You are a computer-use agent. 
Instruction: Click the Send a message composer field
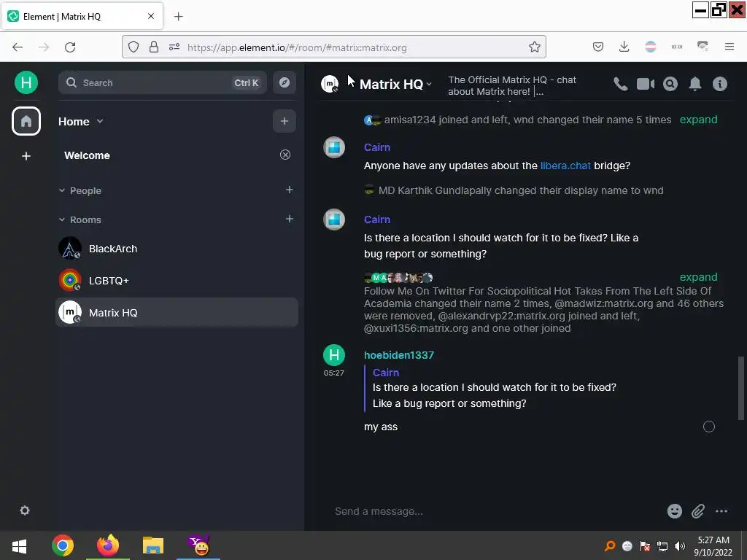pos(495,511)
